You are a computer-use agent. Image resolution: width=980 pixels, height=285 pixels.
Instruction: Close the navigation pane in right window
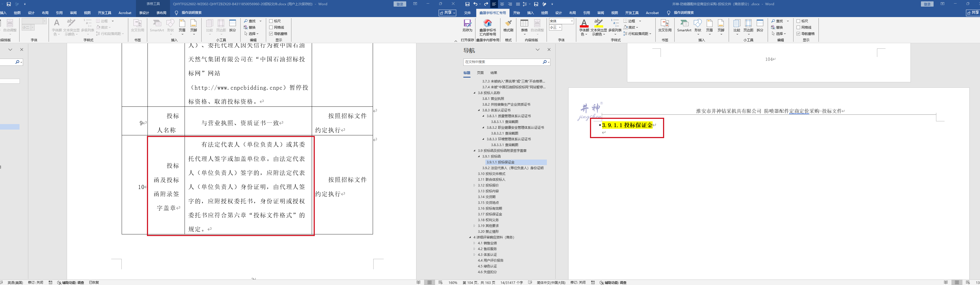point(549,50)
